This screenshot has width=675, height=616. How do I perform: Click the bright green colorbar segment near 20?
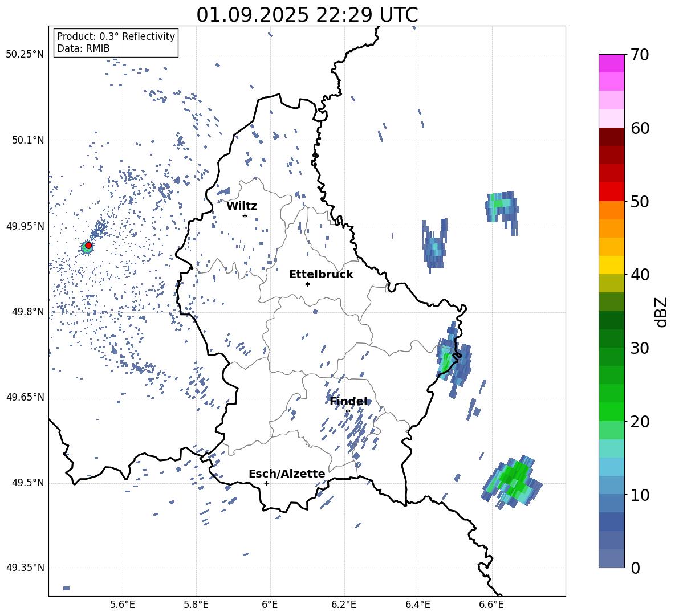click(x=612, y=411)
